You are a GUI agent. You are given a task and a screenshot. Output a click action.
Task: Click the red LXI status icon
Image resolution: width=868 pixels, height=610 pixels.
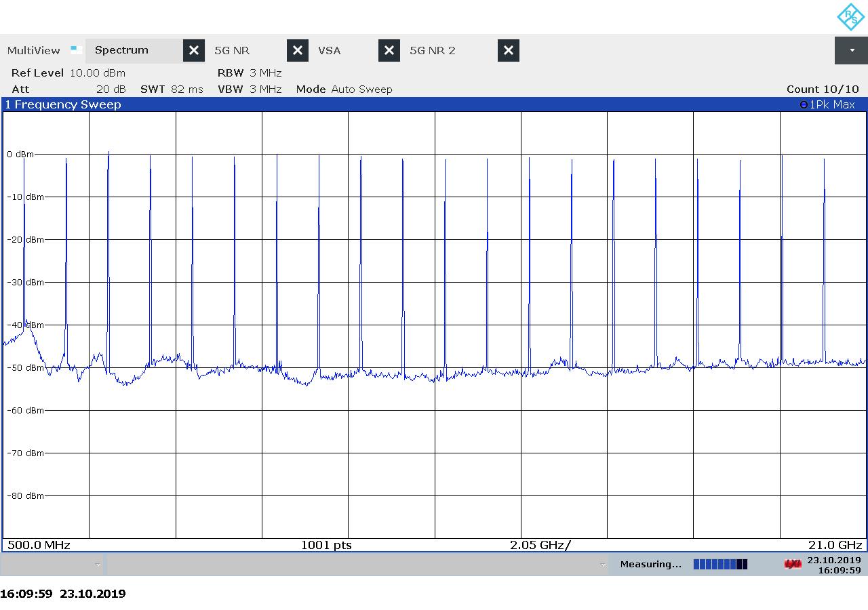tap(792, 564)
